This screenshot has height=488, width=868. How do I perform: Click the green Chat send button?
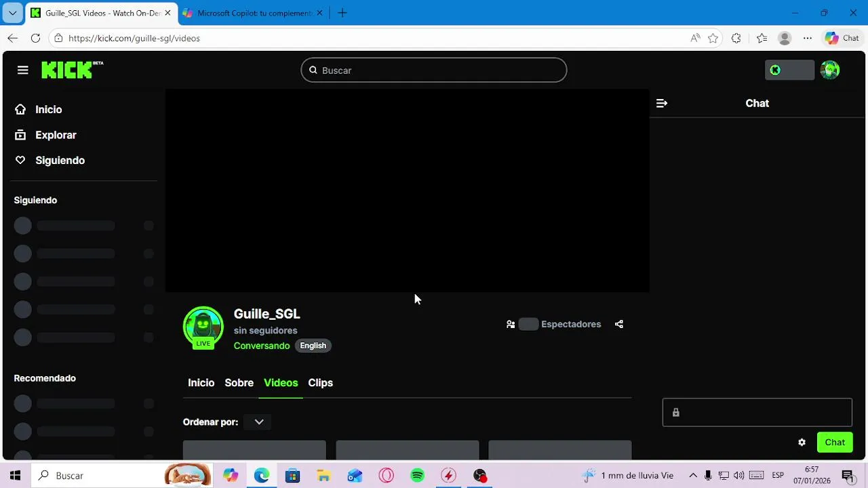[x=835, y=443]
